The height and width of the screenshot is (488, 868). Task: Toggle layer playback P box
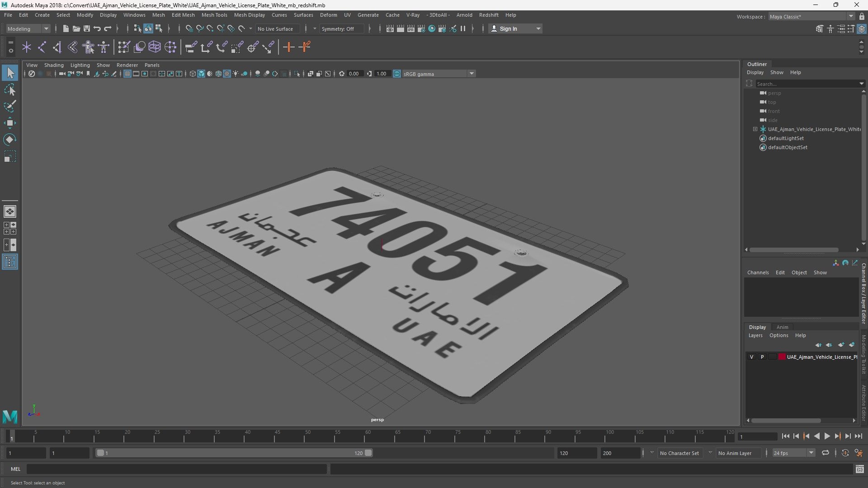pos(762,357)
